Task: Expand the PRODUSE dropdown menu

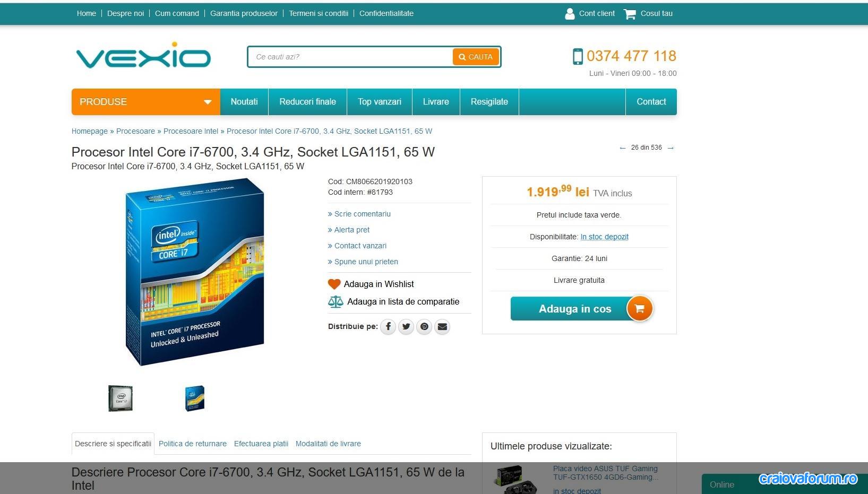Action: (146, 102)
